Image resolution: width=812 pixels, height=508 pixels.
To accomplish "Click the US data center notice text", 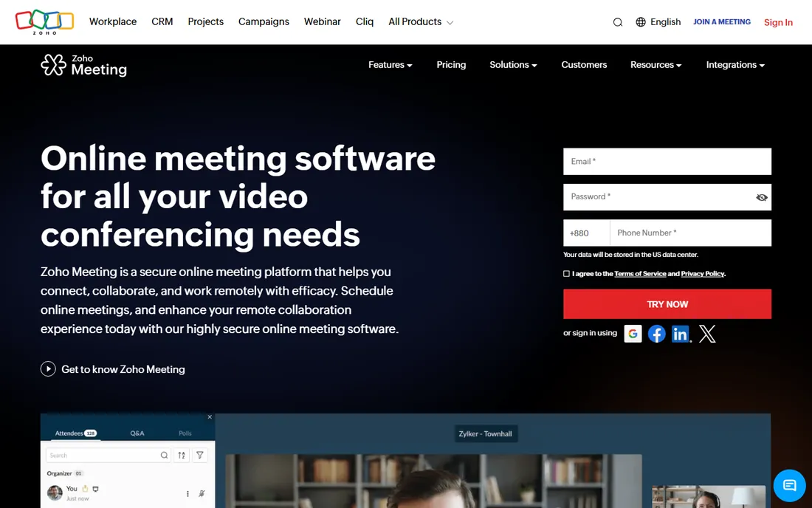I will (630, 255).
